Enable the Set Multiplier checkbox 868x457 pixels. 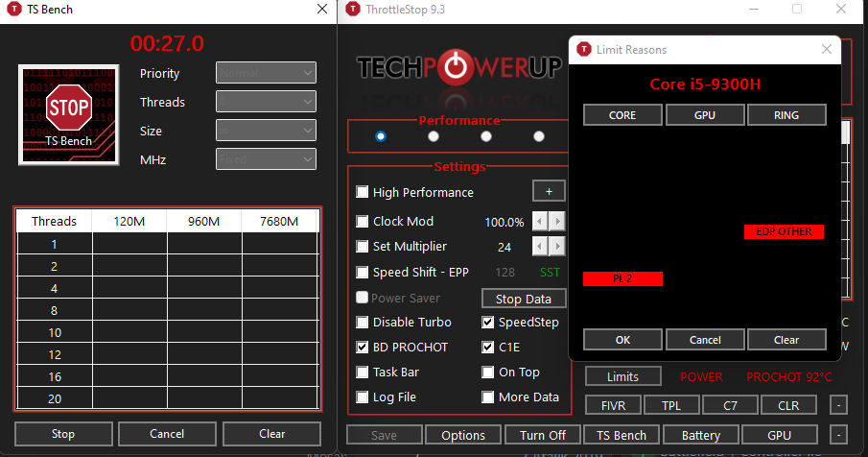(362, 247)
